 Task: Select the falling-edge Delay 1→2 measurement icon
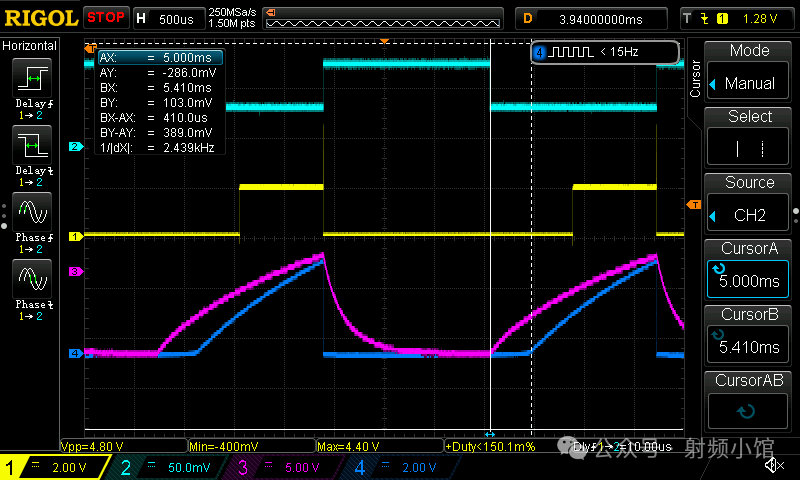31,147
